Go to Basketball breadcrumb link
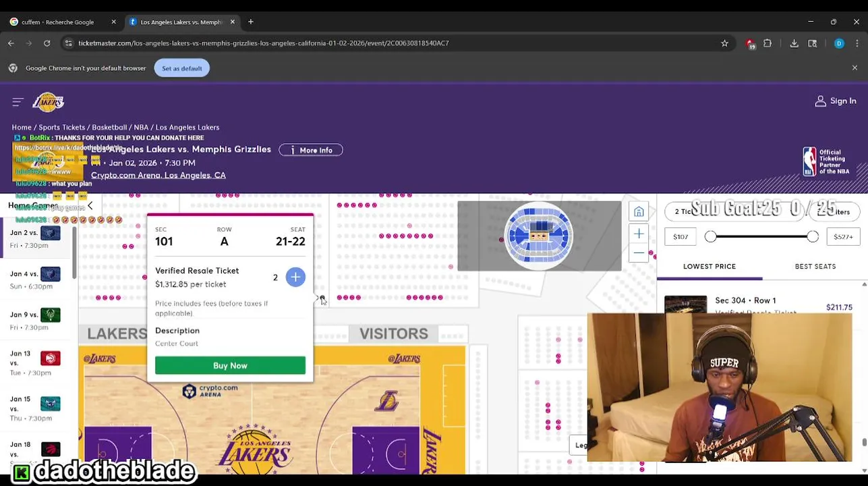Screen dimensions: 868x486 (109, 128)
